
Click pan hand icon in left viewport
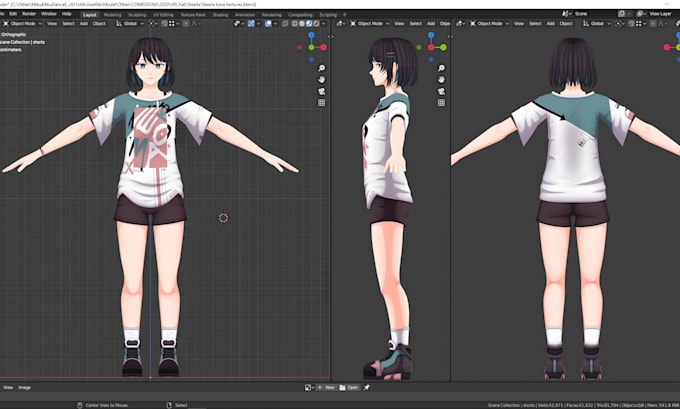tap(321, 80)
